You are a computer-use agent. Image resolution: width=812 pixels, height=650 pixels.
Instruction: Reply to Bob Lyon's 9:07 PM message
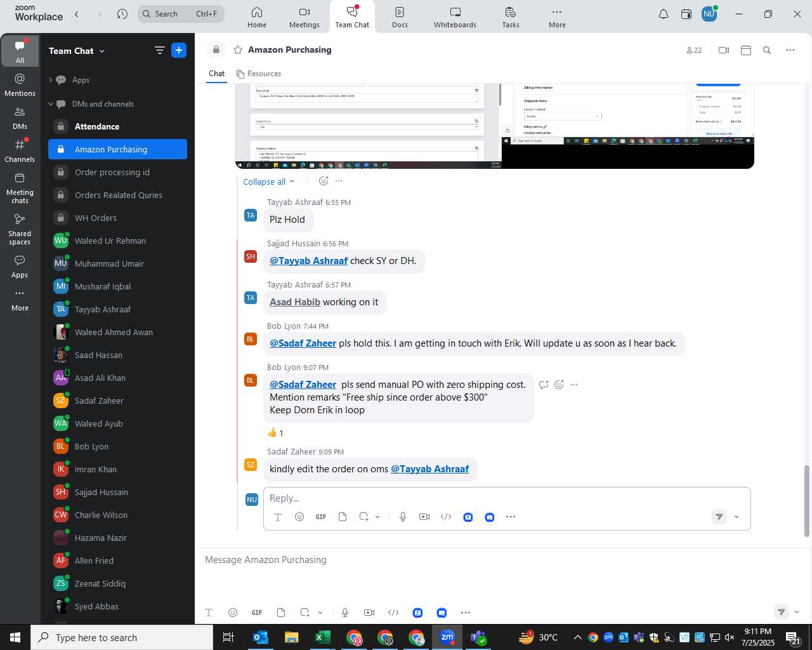[x=544, y=385]
